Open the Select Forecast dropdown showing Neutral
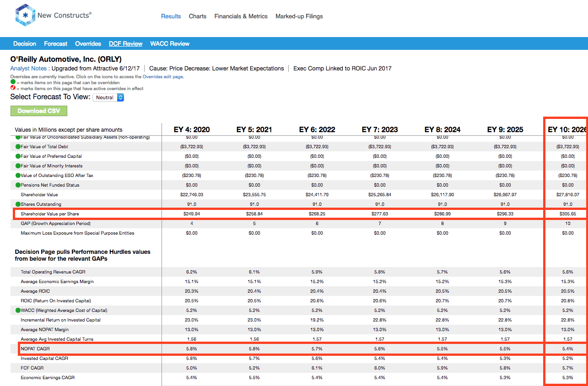The height and width of the screenshot is (386, 588). (108, 97)
